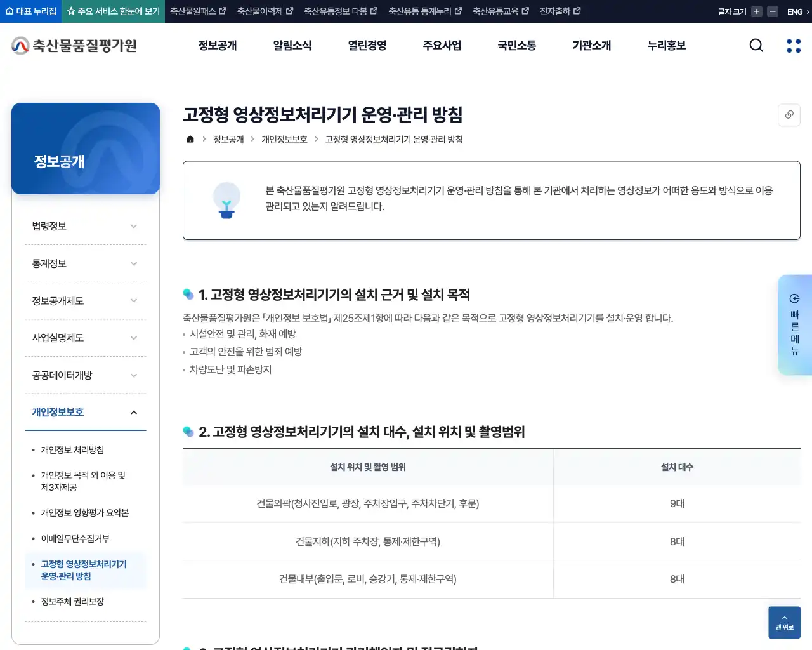Open the 정보공개 menu
The width and height of the screenshot is (812, 650).
click(218, 45)
